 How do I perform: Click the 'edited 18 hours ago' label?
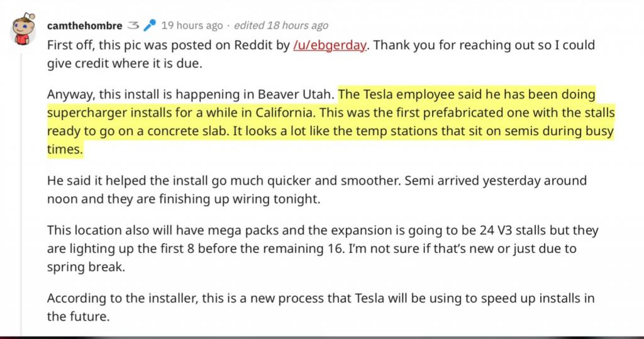coord(281,26)
